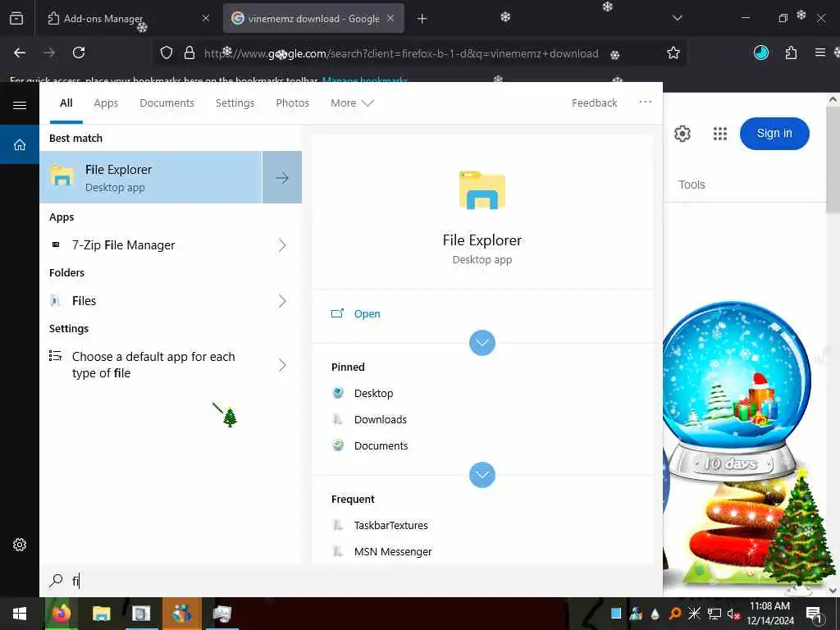Click Tools on the Google results page
840x630 pixels.
692,185
